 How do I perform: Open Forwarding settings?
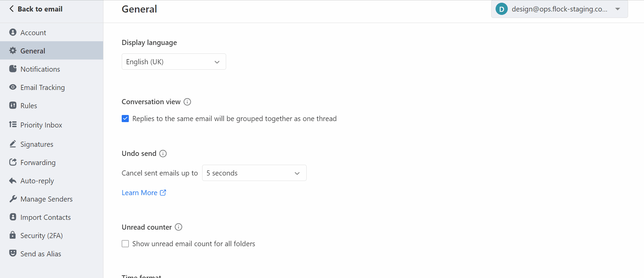click(38, 162)
